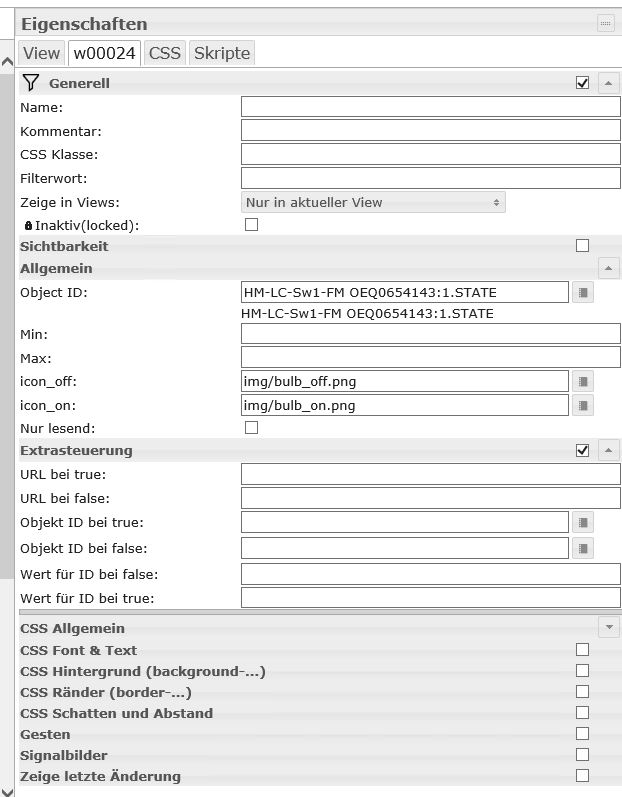This screenshot has height=797, width=622.
Task: Open the selector for Objekt ID bei false
Action: tap(583, 548)
